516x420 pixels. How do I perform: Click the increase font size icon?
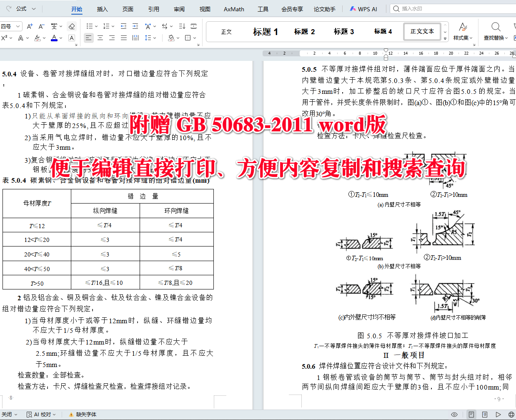pyautogui.click(x=30, y=26)
